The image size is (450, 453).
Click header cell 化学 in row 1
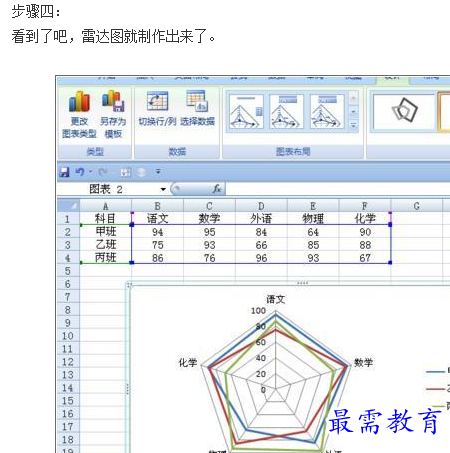click(x=365, y=219)
